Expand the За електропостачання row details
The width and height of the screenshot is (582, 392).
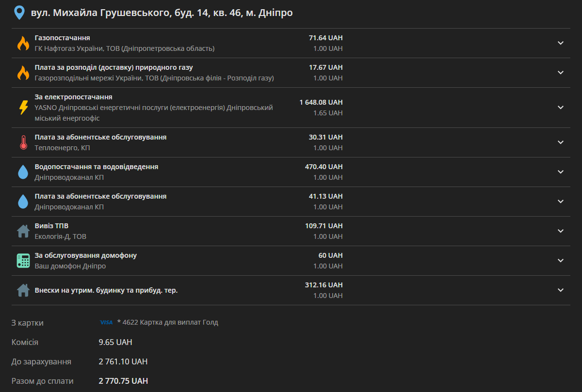click(561, 107)
